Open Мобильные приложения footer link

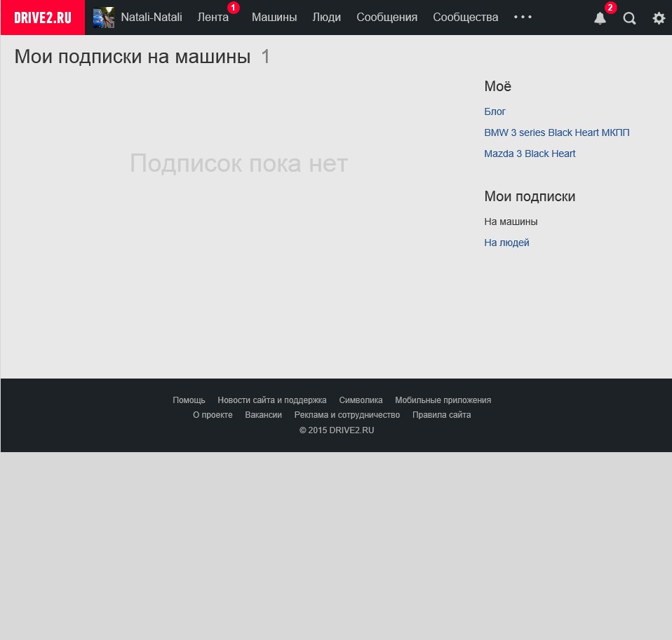pyautogui.click(x=443, y=400)
